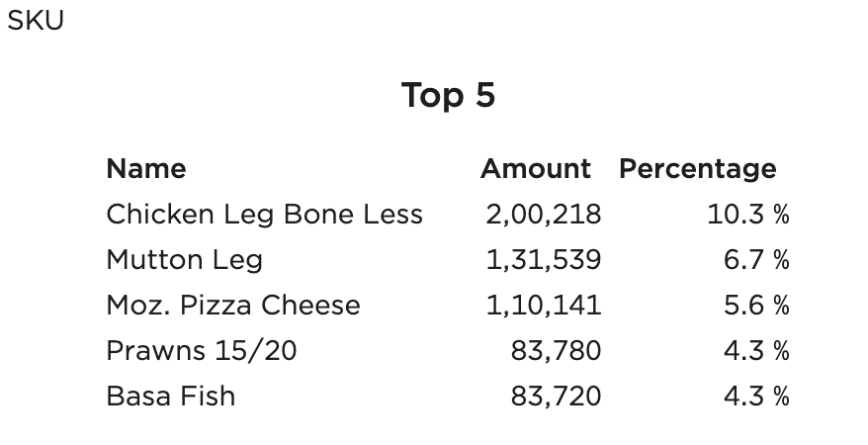Click the 10.3 % percentage value

coord(748,215)
